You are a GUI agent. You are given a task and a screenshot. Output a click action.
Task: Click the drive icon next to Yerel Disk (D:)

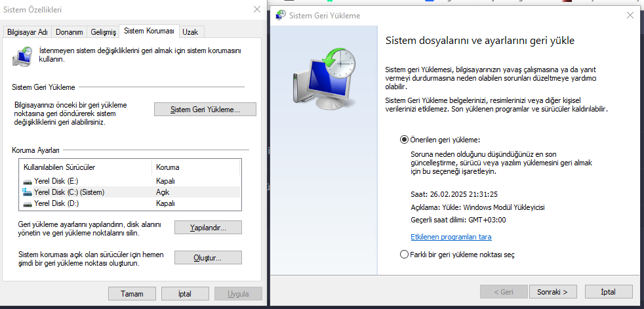[28, 204]
